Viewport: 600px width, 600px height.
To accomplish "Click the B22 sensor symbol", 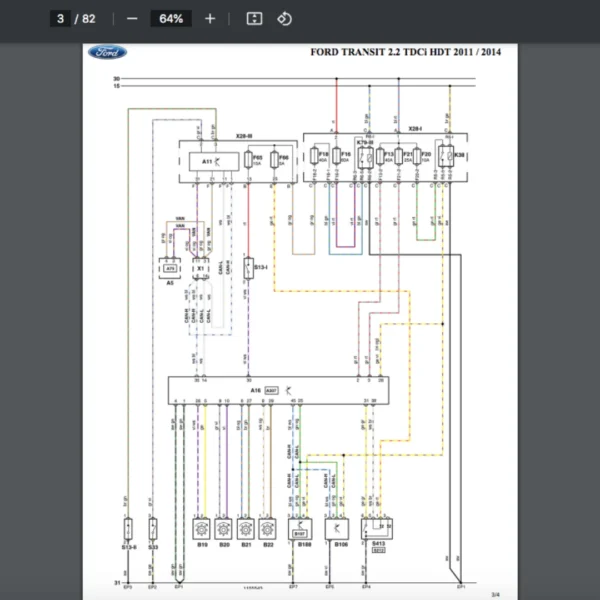I will point(267,527).
